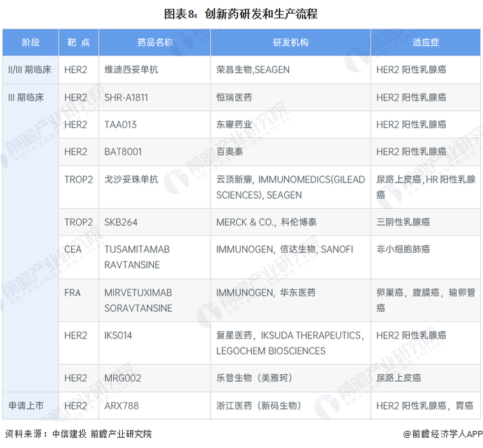Click institution 恒瑞医药

(234, 98)
